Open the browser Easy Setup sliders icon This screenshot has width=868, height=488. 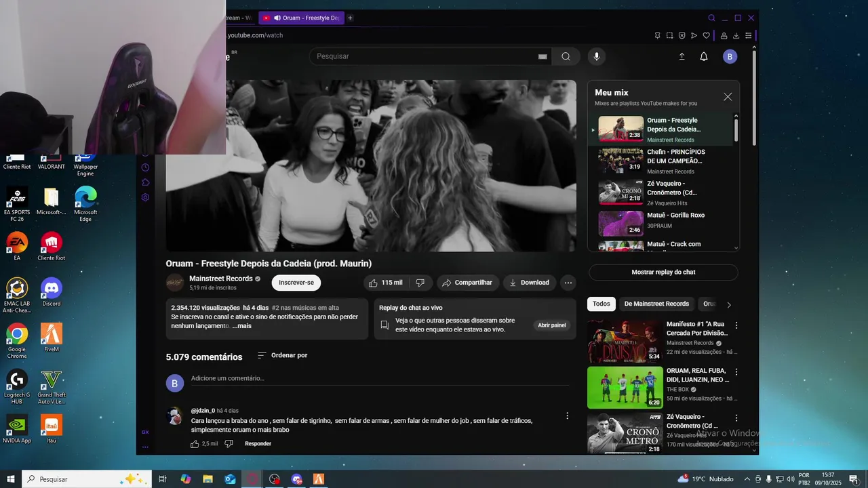pyautogui.click(x=748, y=35)
